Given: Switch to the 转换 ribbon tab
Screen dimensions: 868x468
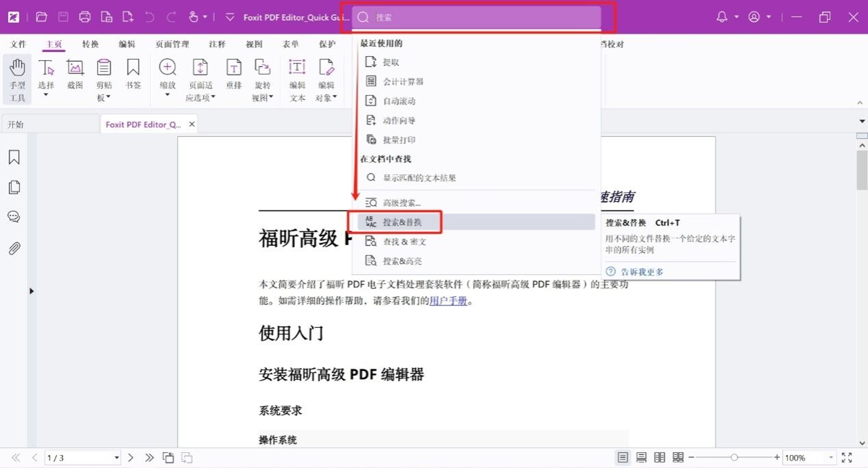Looking at the screenshot, I should pyautogui.click(x=90, y=44).
